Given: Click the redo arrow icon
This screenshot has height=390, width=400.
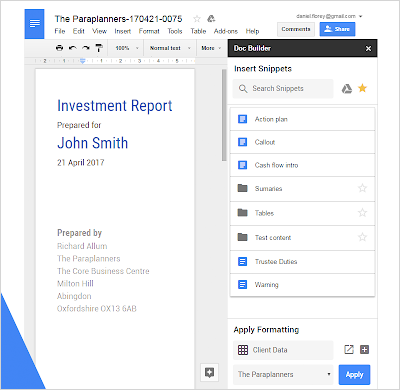Looking at the screenshot, I should click(x=86, y=48).
